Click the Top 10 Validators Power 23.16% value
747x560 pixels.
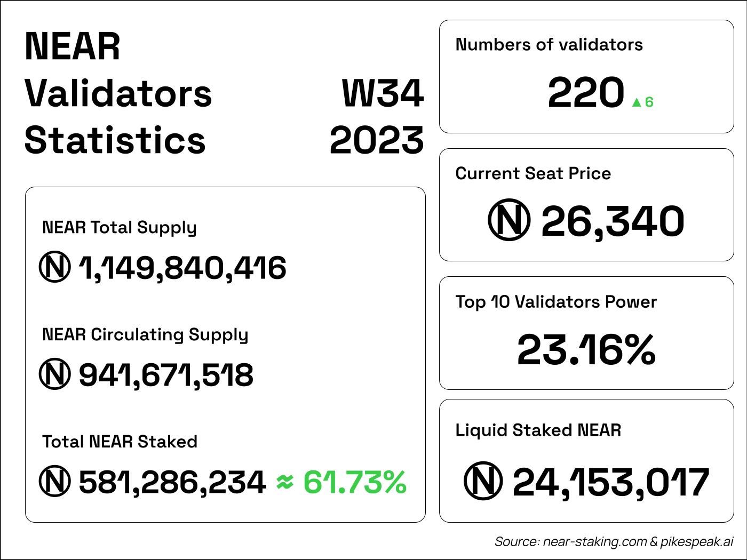(x=586, y=350)
